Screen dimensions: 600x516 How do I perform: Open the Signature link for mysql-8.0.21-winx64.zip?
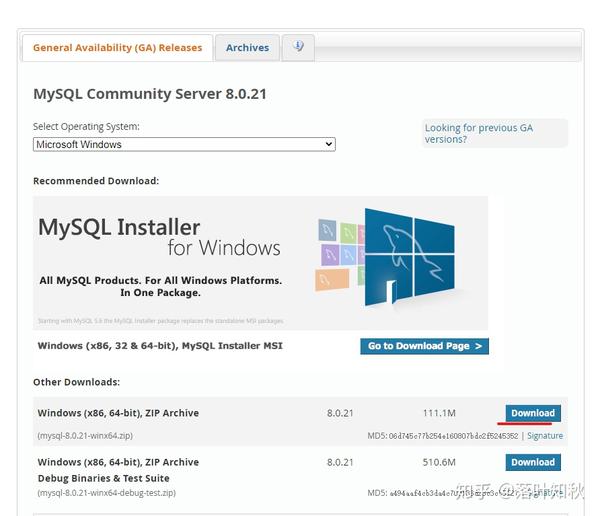545,436
